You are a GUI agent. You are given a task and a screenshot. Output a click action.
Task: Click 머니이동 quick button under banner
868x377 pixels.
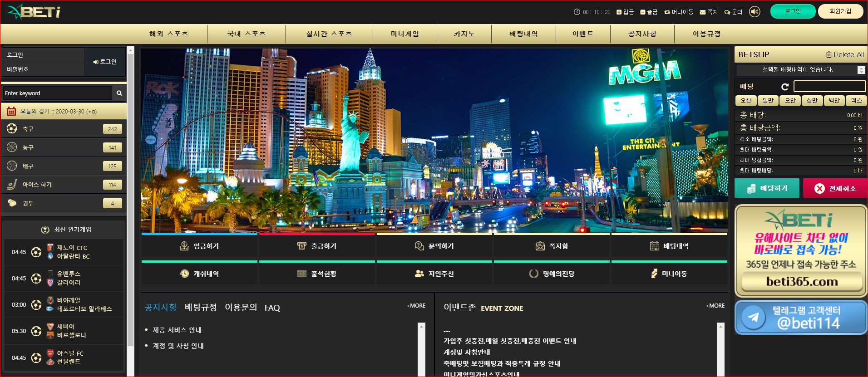[669, 273]
